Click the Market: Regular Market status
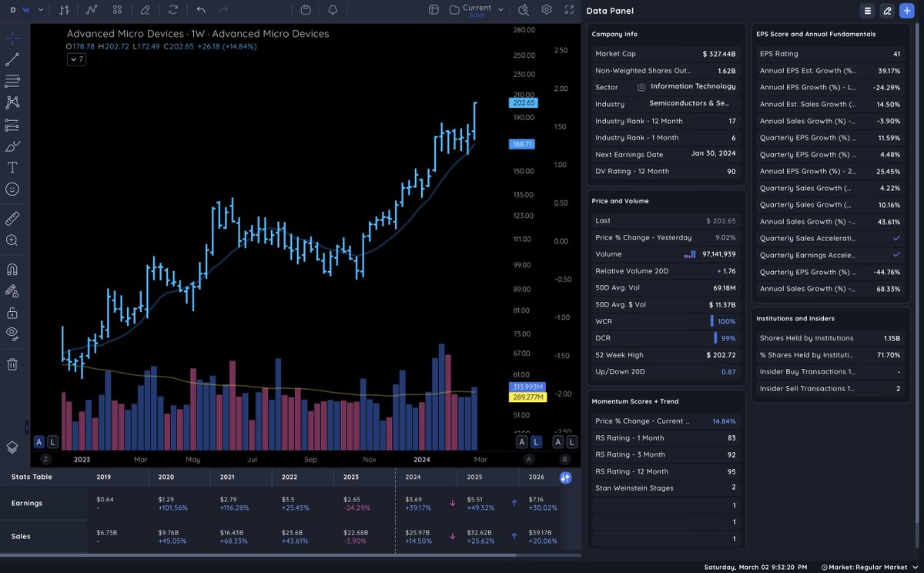 click(x=870, y=567)
